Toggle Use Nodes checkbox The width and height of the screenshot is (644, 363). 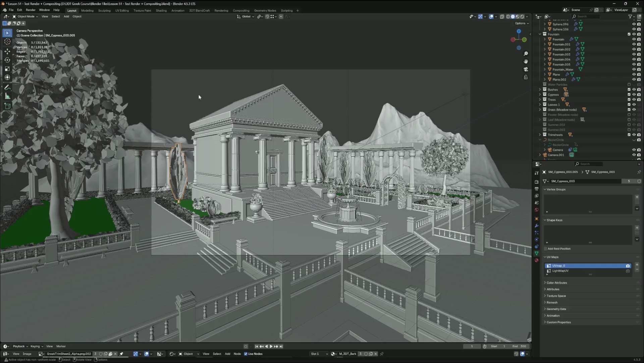point(246,354)
